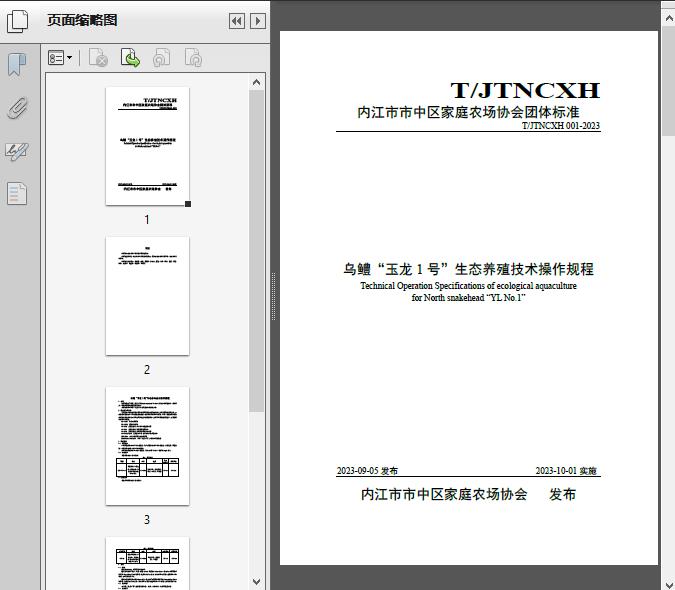Click English line "Technical Operation Specifications"
Image resolution: width=675 pixels, height=590 pixels.
[x=468, y=285]
